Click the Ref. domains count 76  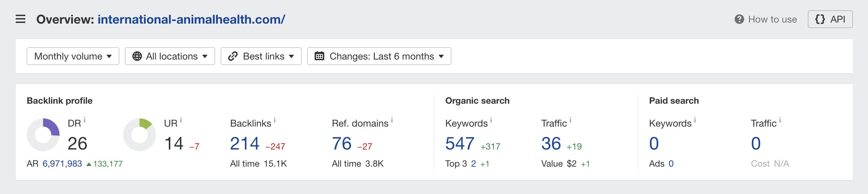[x=341, y=144]
